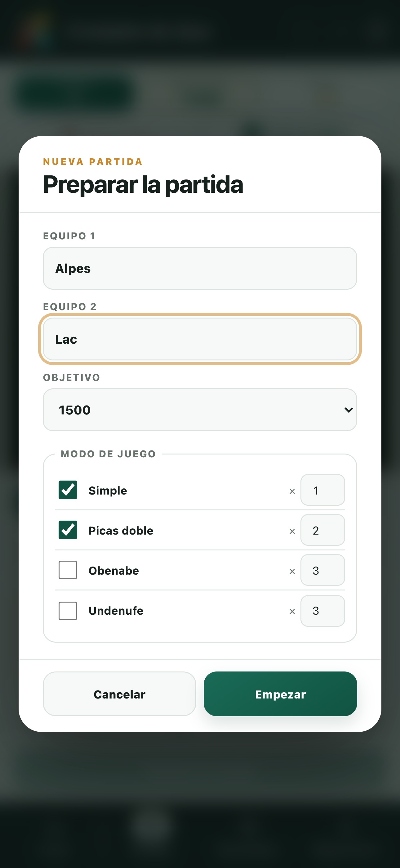This screenshot has width=400, height=868.
Task: Click the Simple mode label
Action: [x=108, y=491]
